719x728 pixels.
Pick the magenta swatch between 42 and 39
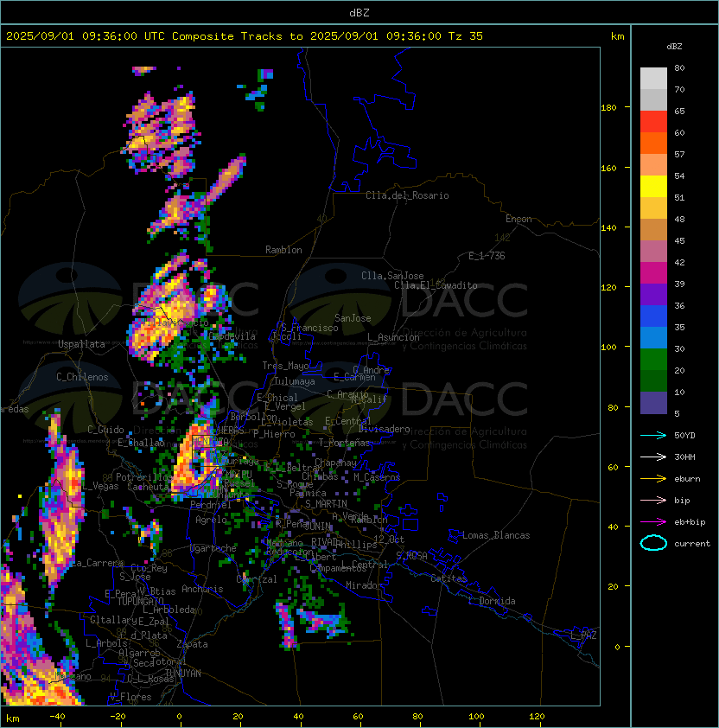(x=653, y=273)
